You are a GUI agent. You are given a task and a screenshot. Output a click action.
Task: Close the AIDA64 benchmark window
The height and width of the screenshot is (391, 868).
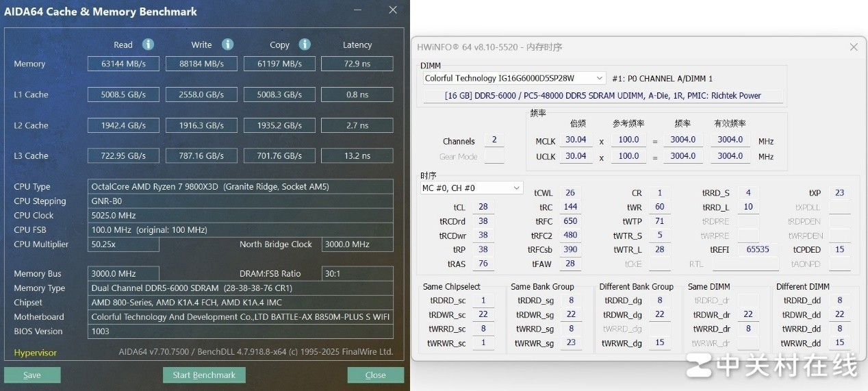(392, 10)
